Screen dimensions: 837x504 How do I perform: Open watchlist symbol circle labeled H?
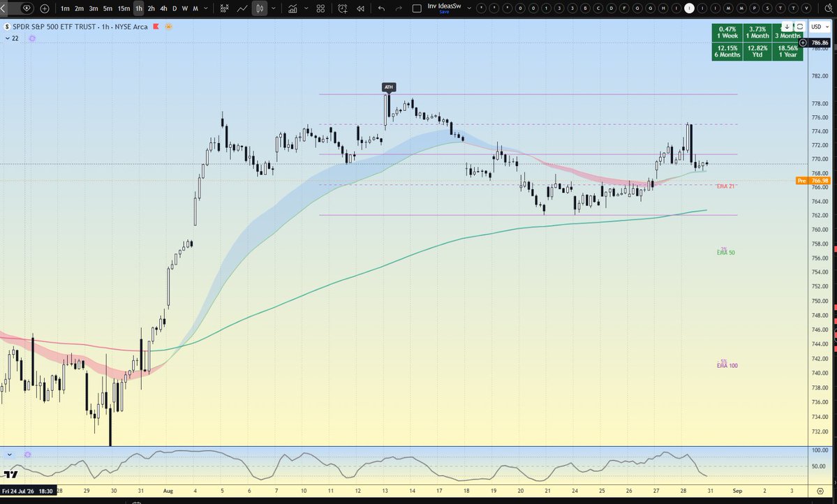point(663,8)
